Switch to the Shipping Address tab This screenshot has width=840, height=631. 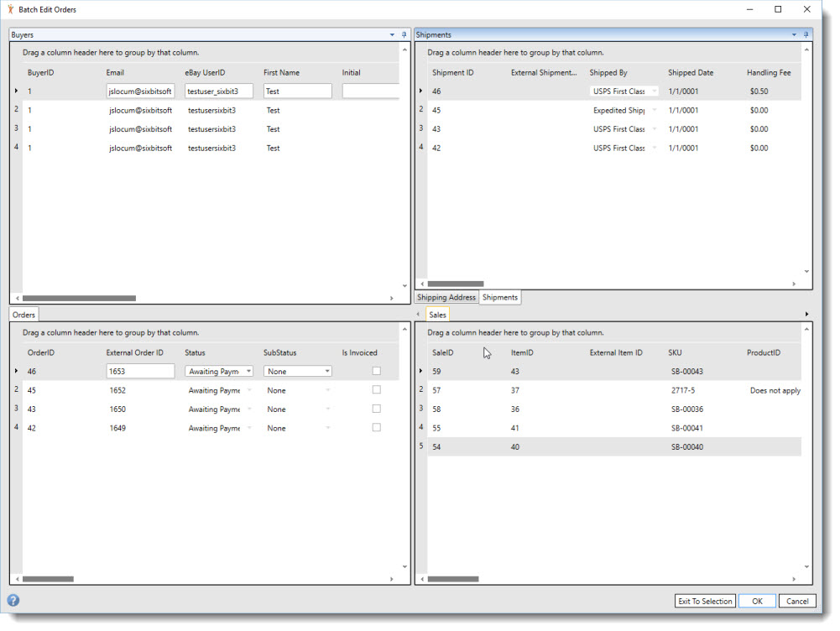point(446,297)
